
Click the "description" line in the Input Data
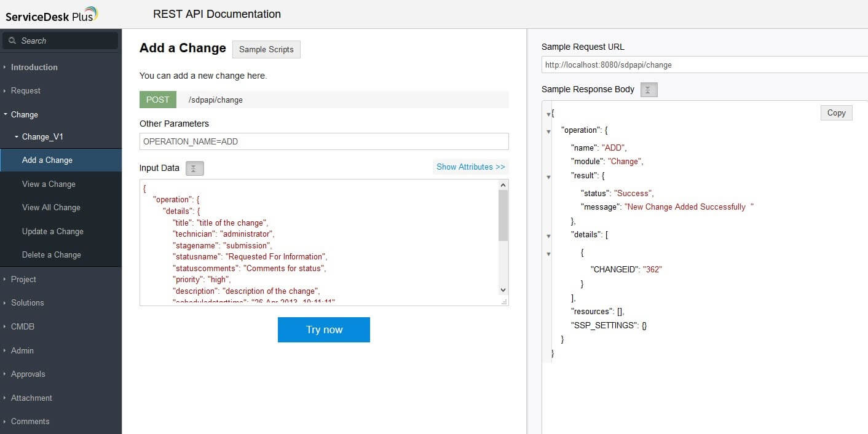coord(246,291)
